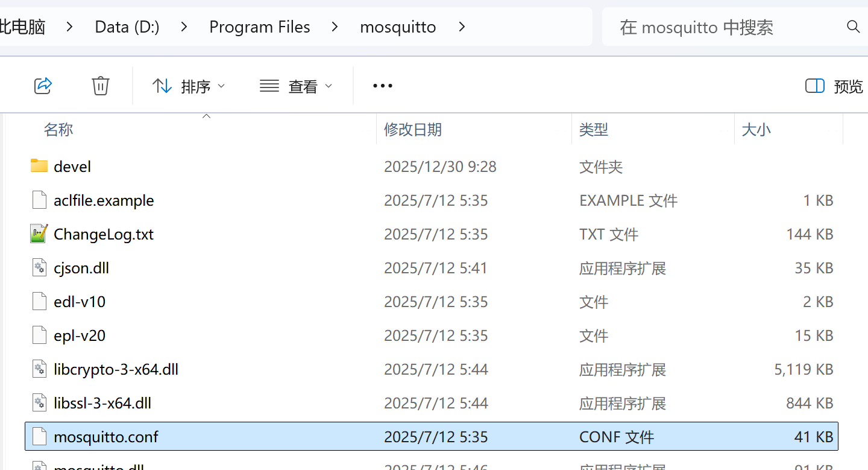868x470 pixels.
Task: Click the devel folder's date 2025/12/30 9:28
Action: (440, 167)
